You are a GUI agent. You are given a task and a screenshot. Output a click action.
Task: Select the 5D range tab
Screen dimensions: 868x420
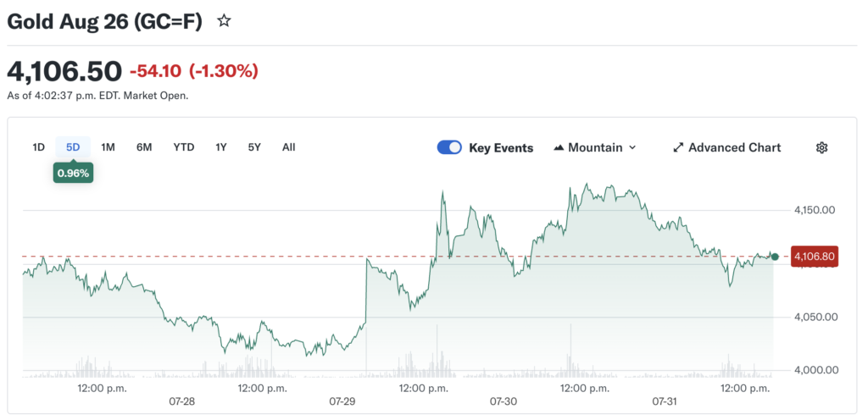73,147
